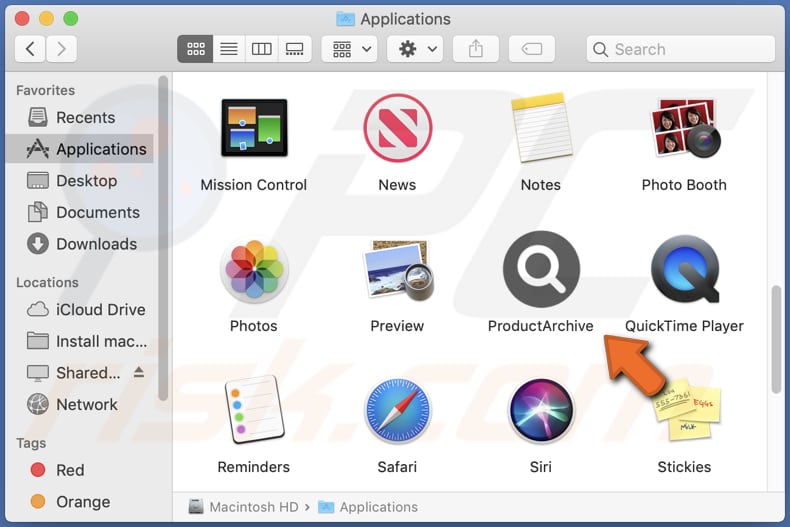This screenshot has width=790, height=527.
Task: Filter by the Red tag
Action: 80,470
